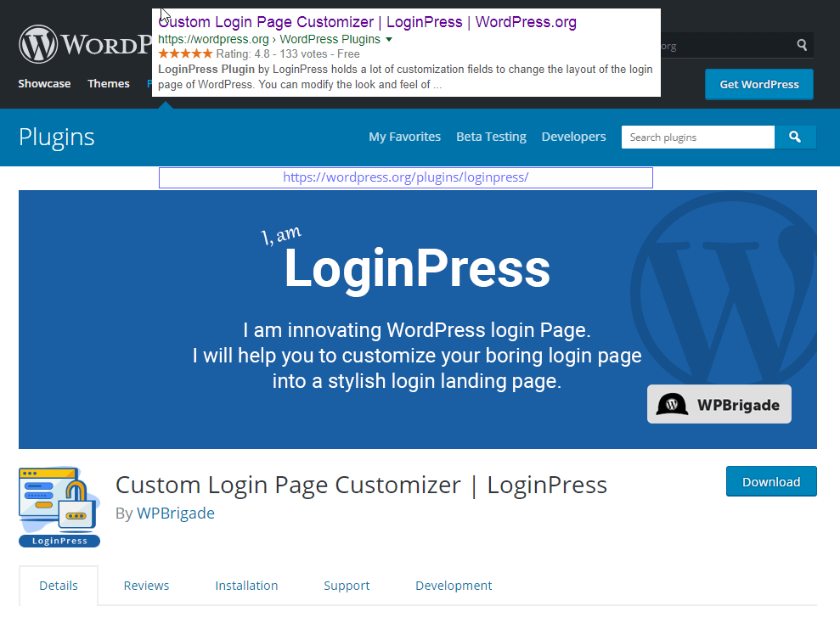Open the My Favorites link
840x623 pixels.
(x=404, y=137)
